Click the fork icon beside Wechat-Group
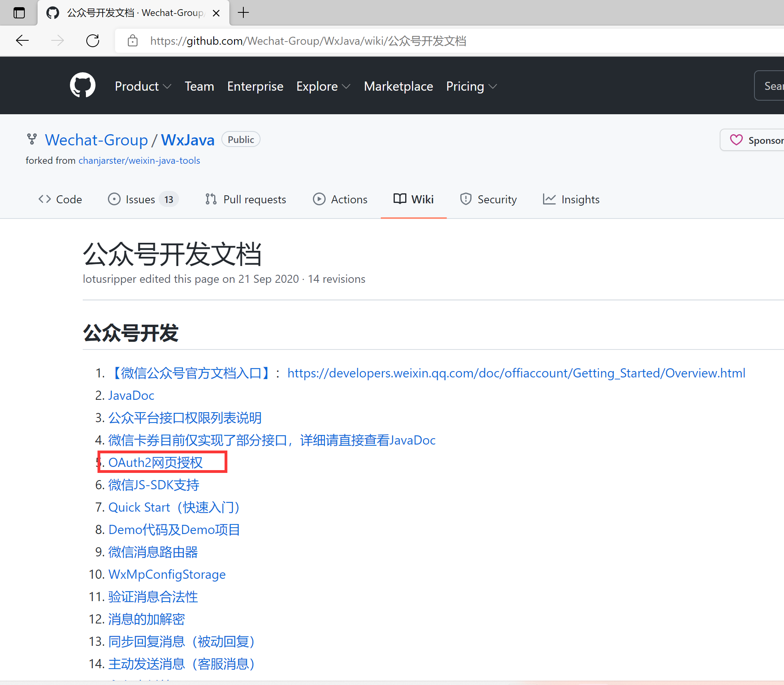The height and width of the screenshot is (685, 784). (x=32, y=139)
